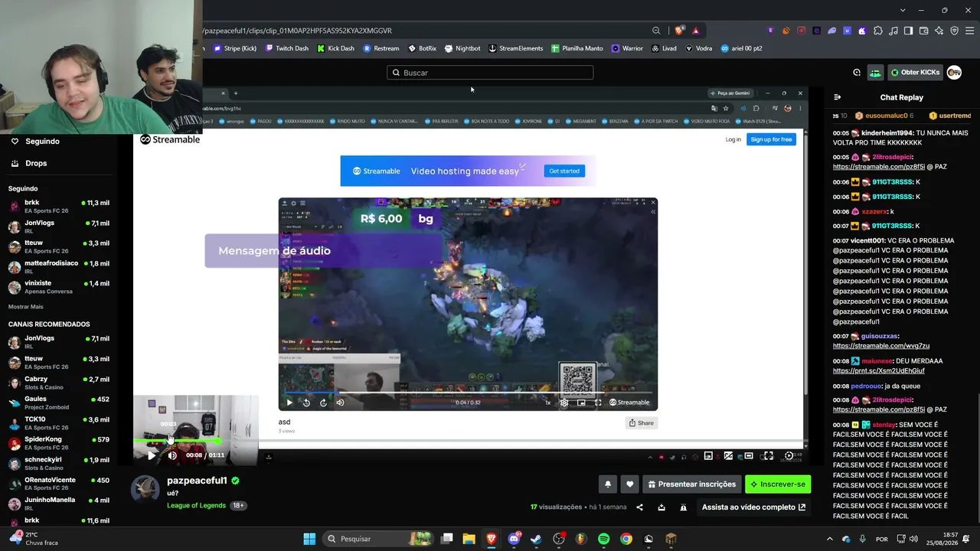Click Share button under Streamable video

[642, 423]
